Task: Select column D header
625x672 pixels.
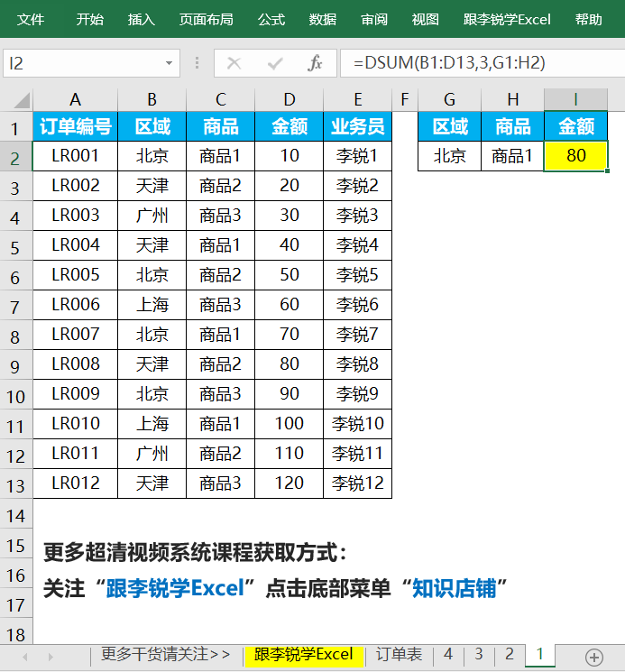Action: pyautogui.click(x=290, y=100)
